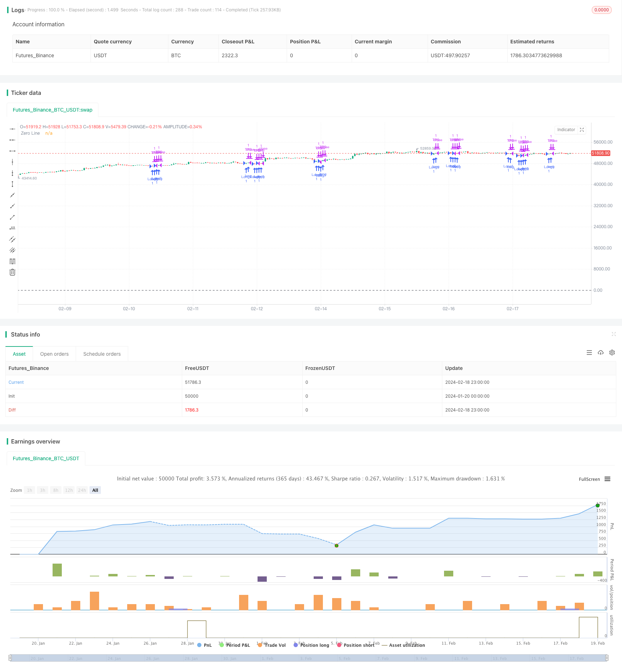Select the price line tool labeled 123
Image resolution: width=622 pixels, height=672 pixels.
click(12, 228)
